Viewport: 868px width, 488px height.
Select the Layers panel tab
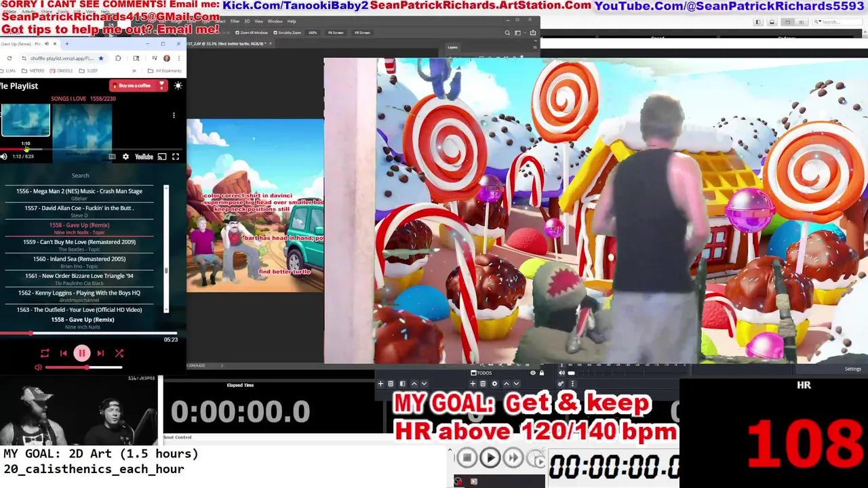[452, 47]
